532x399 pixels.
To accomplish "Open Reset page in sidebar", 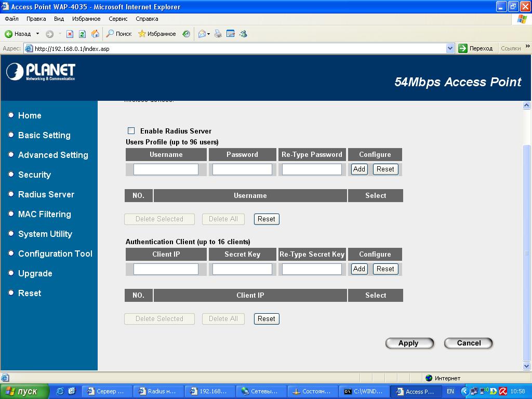I will [30, 293].
